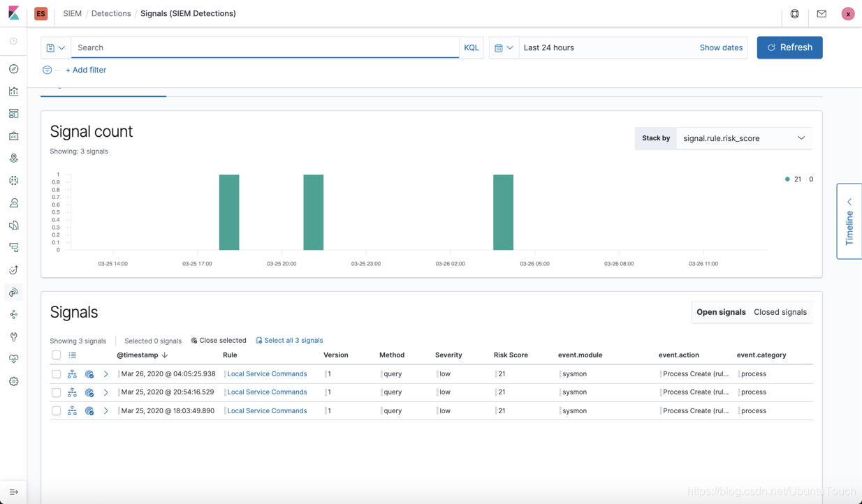The width and height of the screenshot is (862, 504).
Task: Go to SIEM breadcrumb
Action: click(72, 13)
